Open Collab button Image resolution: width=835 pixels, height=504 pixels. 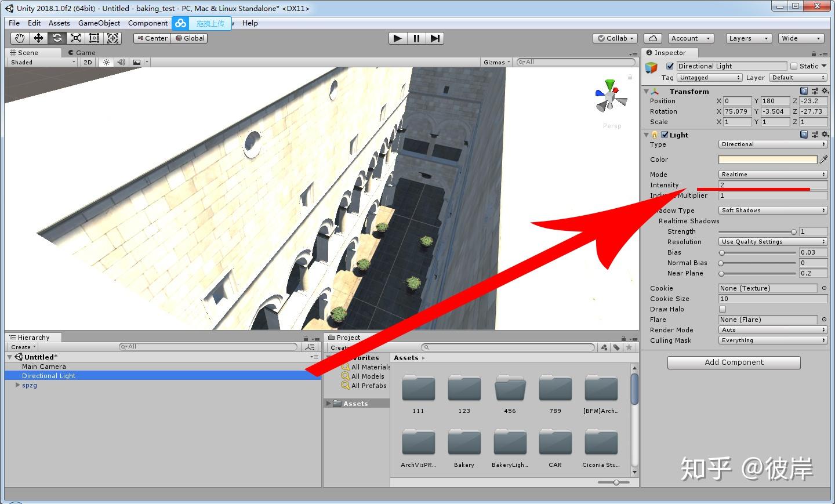[x=615, y=38]
